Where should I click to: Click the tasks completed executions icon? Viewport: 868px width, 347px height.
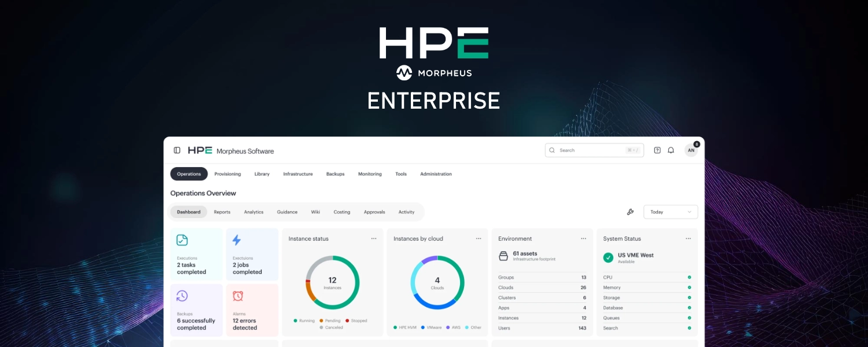click(182, 240)
